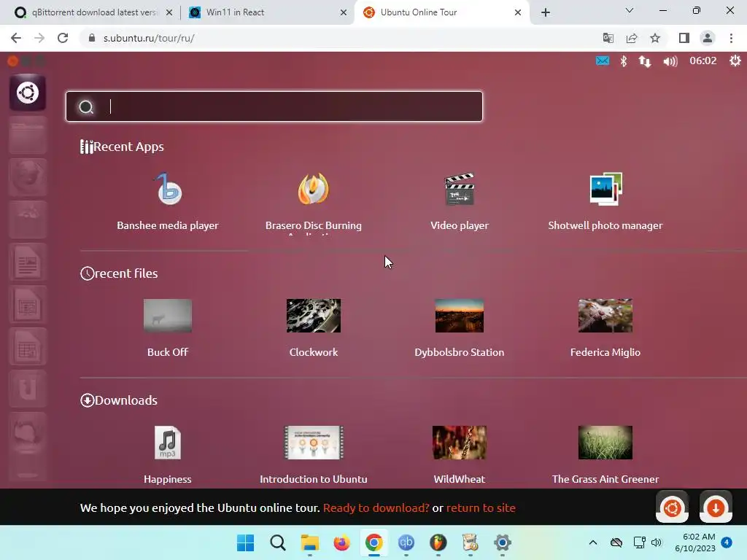Click the return to site link

(x=481, y=507)
